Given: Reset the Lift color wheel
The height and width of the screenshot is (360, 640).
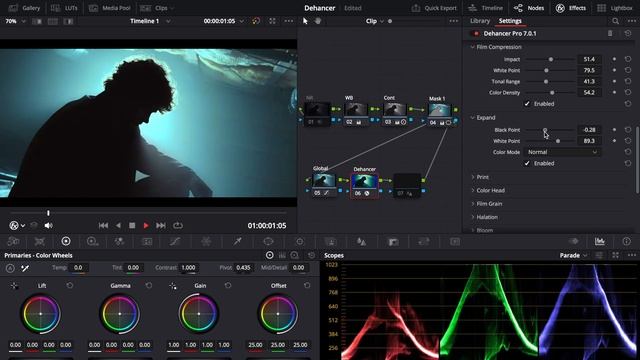Looking at the screenshot, I should pyautogui.click(x=70, y=285).
